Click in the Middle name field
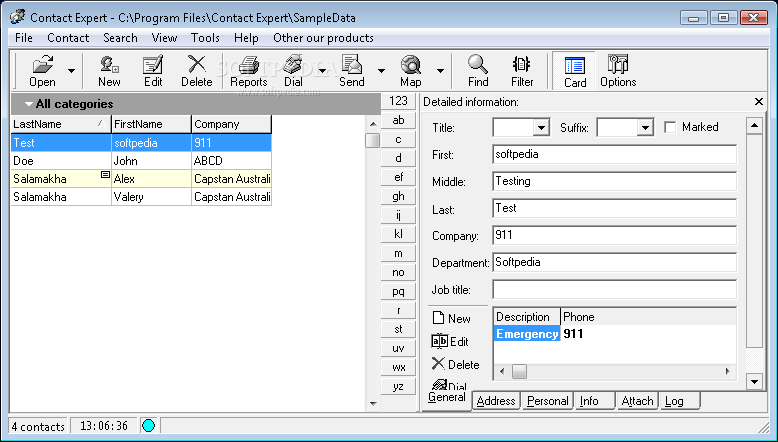The height and width of the screenshot is (442, 778). click(x=614, y=181)
